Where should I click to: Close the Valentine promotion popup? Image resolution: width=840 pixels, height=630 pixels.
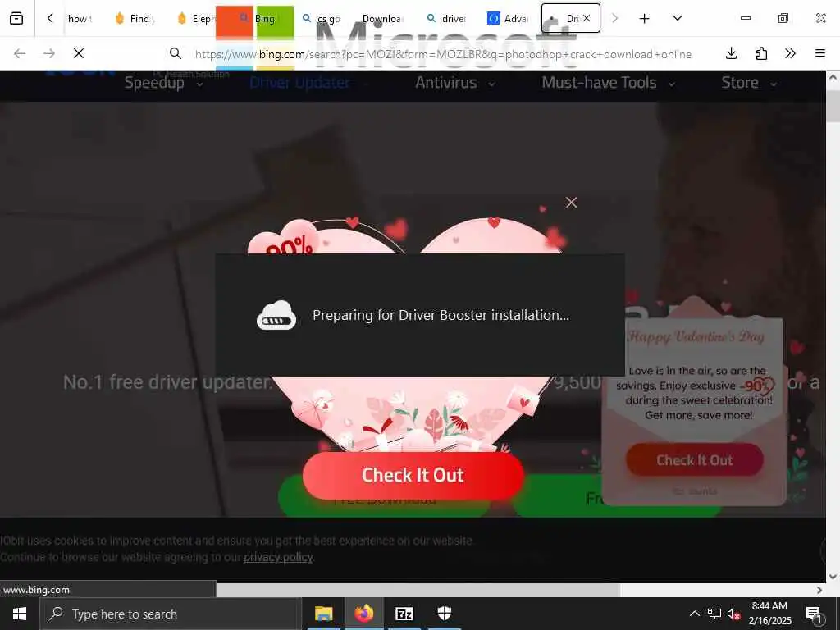click(571, 203)
